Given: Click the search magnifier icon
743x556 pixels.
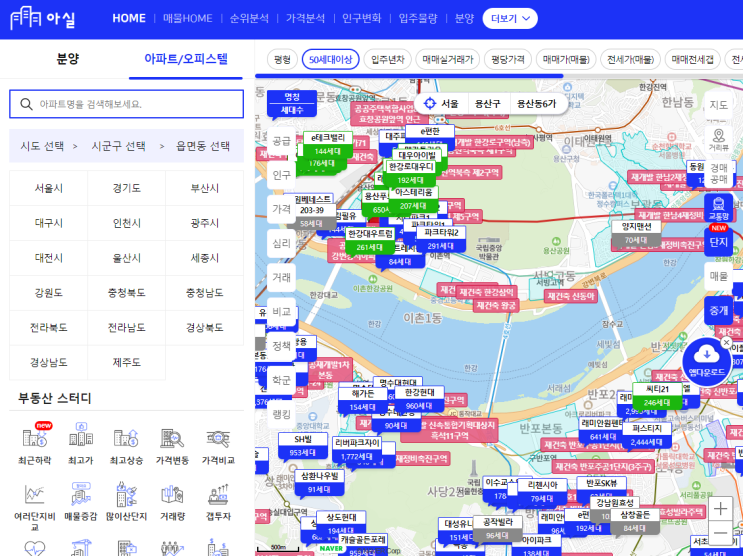Looking at the screenshot, I should (27, 104).
